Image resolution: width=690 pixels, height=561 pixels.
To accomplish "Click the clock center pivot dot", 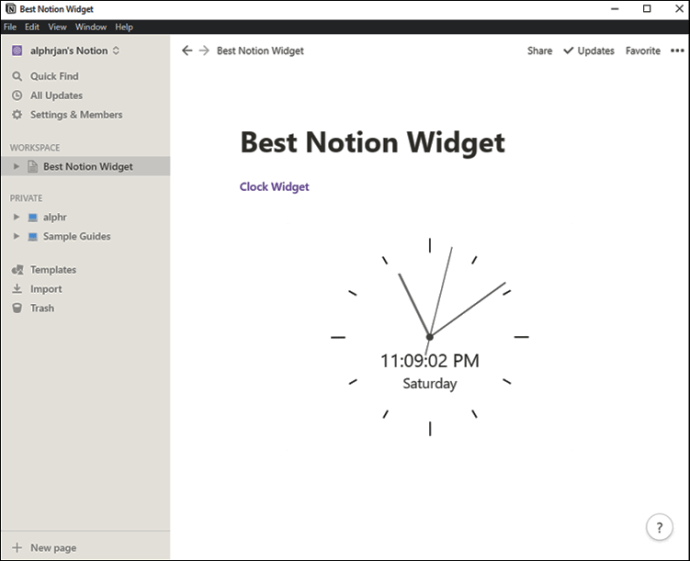I will pyautogui.click(x=430, y=337).
